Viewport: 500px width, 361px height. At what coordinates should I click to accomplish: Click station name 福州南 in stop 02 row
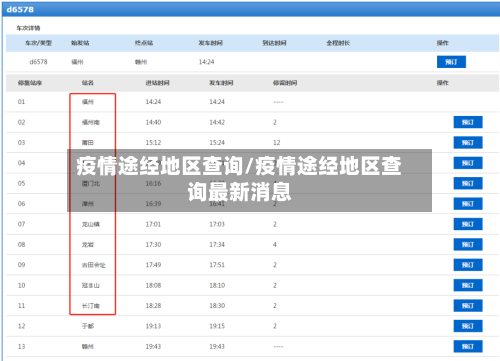[91, 122]
